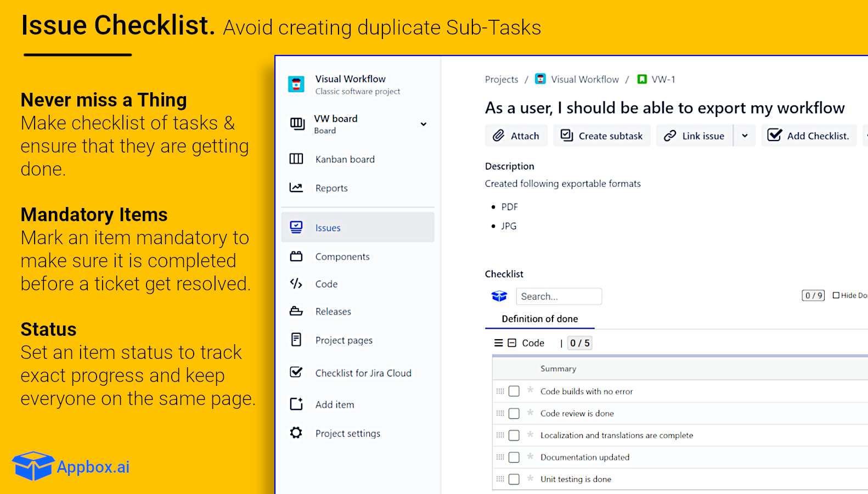
Task: Open the Reports chart icon
Action: click(x=296, y=188)
